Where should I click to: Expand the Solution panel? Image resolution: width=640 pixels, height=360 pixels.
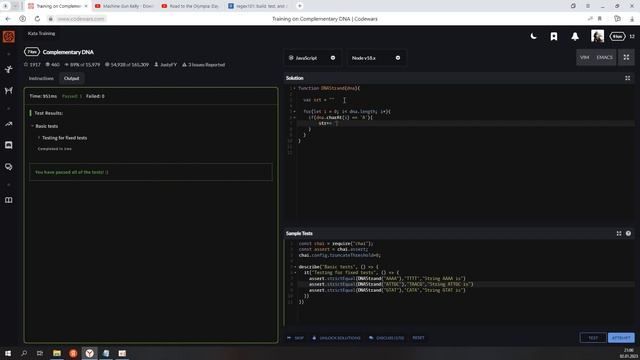627,78
